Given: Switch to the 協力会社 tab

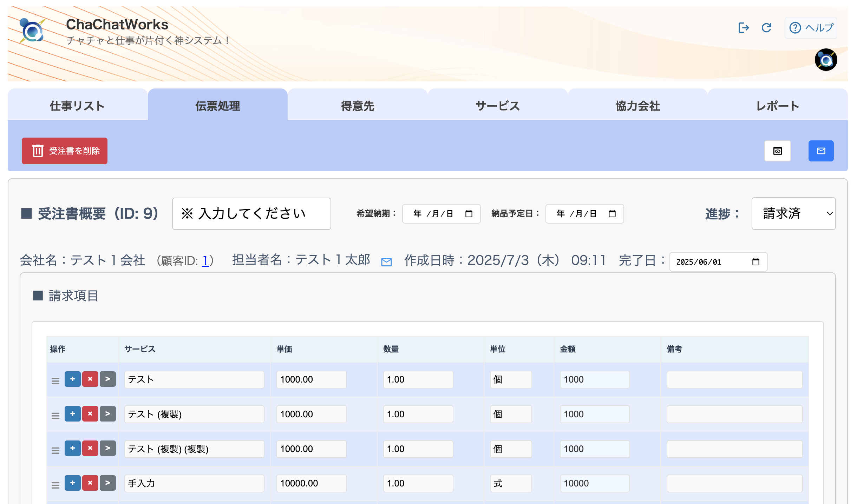Looking at the screenshot, I should (x=638, y=105).
